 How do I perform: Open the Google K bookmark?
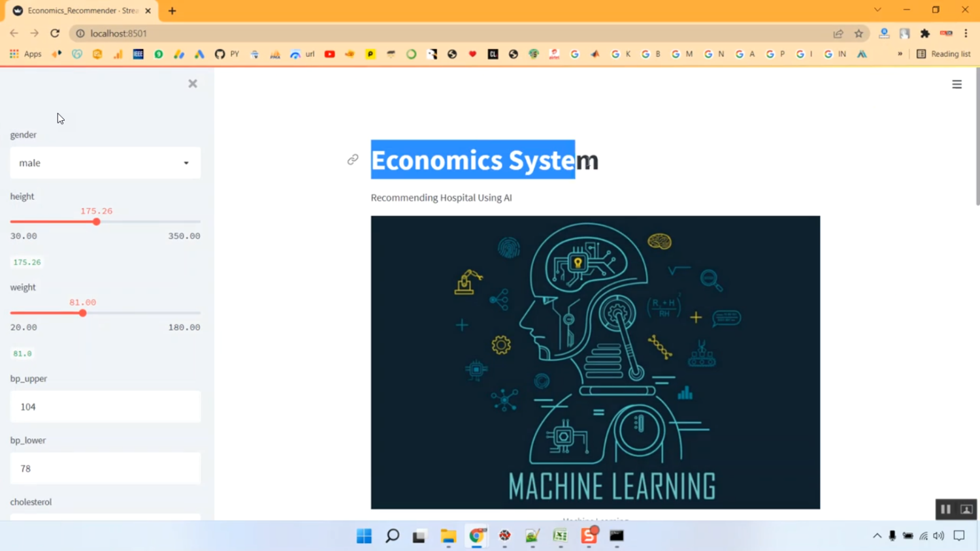(621, 54)
